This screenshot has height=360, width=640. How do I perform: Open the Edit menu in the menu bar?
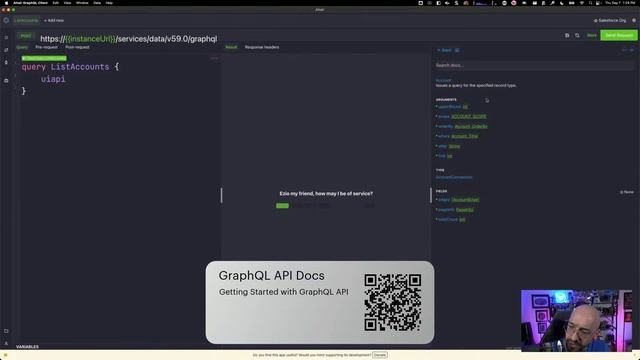pos(56,3)
